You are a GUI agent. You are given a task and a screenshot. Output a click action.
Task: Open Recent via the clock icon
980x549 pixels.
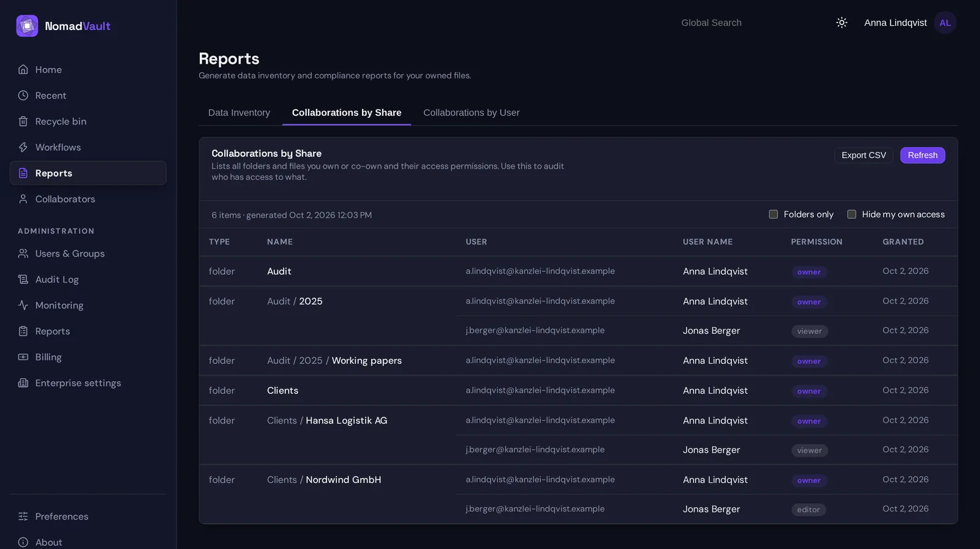23,96
